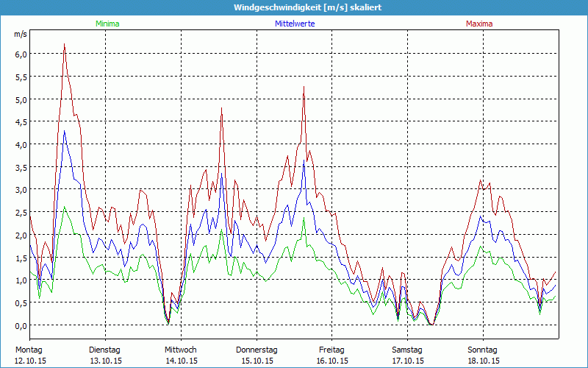Click the '6,0' y-axis value

(x=21, y=54)
